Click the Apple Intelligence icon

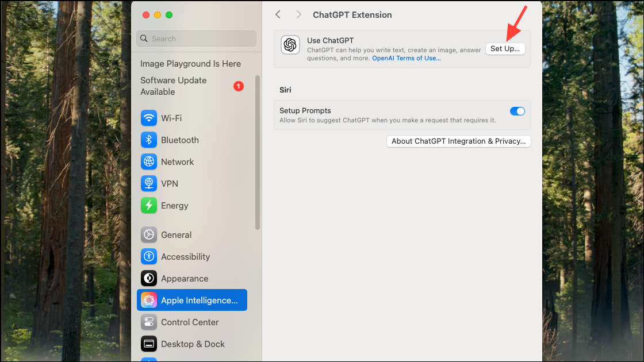149,300
